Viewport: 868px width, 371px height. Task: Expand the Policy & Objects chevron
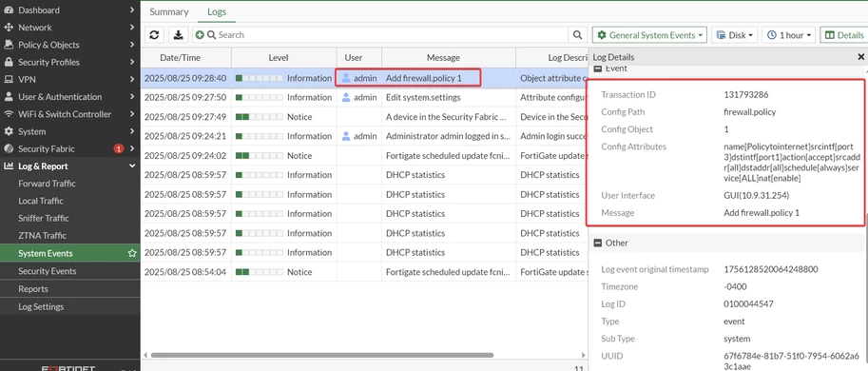tap(132, 45)
